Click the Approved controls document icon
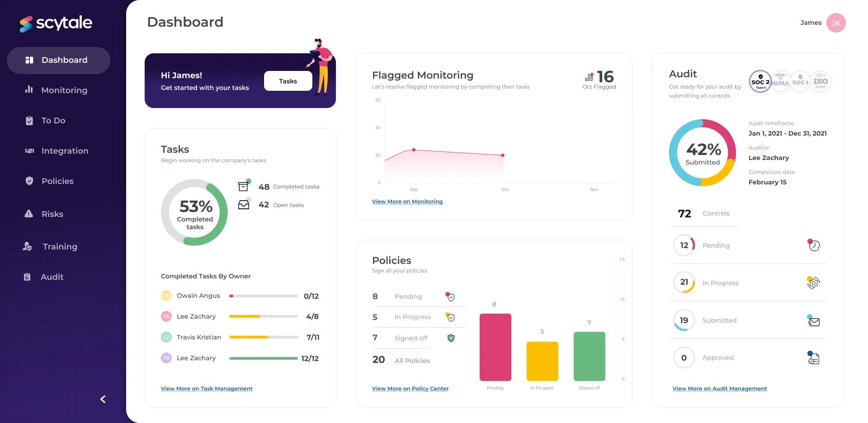Image resolution: width=868 pixels, height=423 pixels. [813, 358]
